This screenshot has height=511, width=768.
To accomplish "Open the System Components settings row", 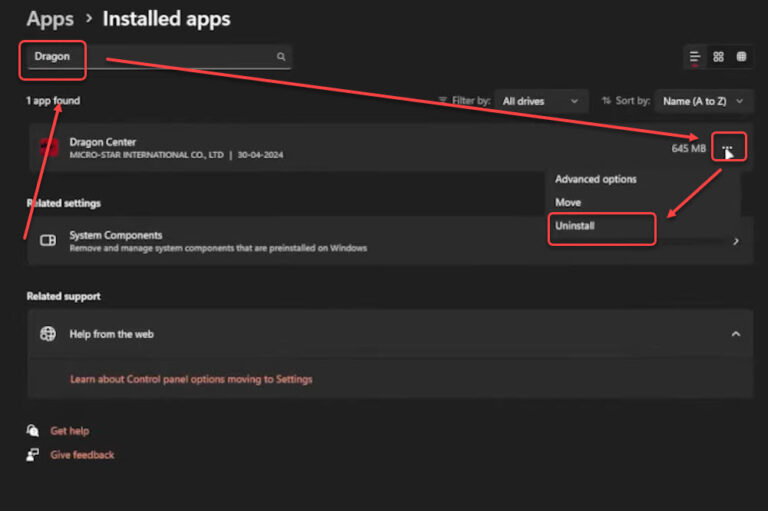I will pyautogui.click(x=390, y=241).
